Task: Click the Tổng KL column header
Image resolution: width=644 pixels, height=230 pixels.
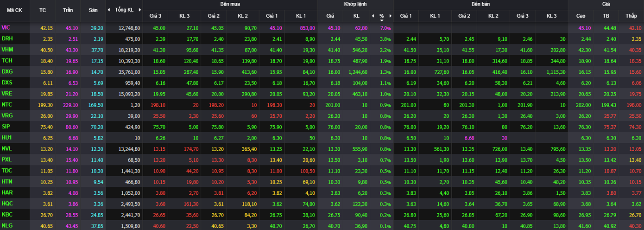Action: [x=124, y=10]
